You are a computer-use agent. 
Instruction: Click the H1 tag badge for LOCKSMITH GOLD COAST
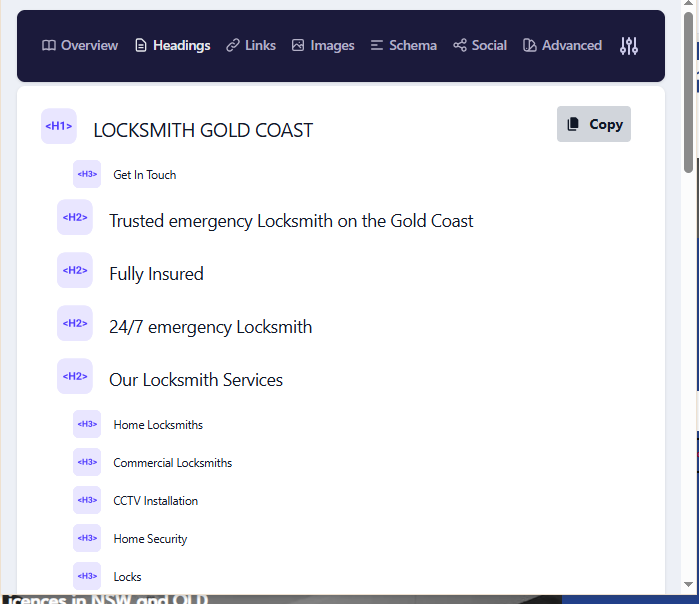tap(59, 126)
